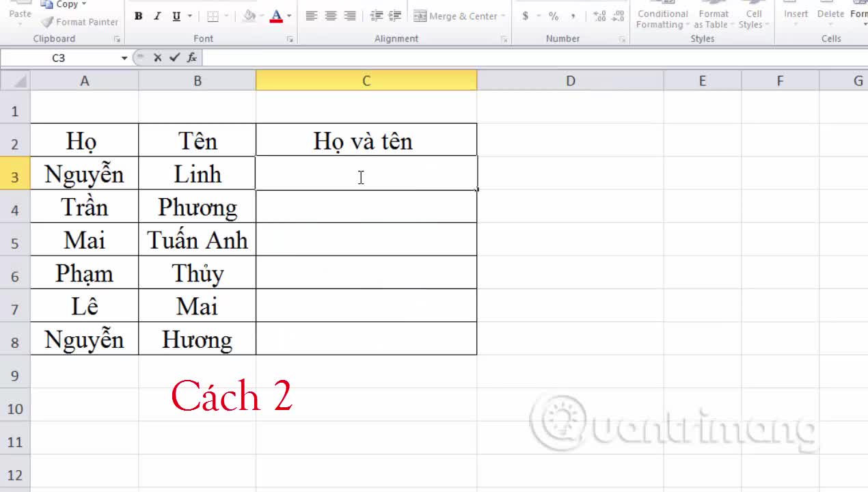Click the Name Box showing C3
This screenshot has width=868, height=492.
60,58
